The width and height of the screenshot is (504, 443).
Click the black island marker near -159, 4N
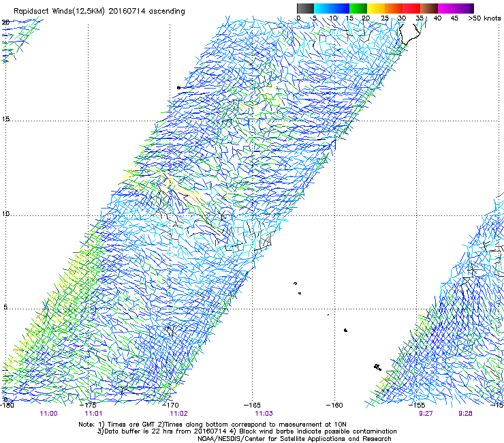tap(345, 330)
